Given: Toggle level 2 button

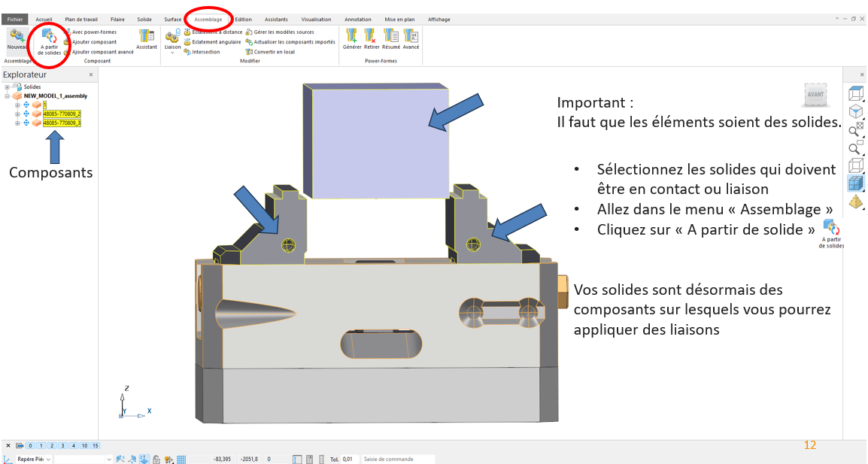Looking at the screenshot, I should pos(51,445).
